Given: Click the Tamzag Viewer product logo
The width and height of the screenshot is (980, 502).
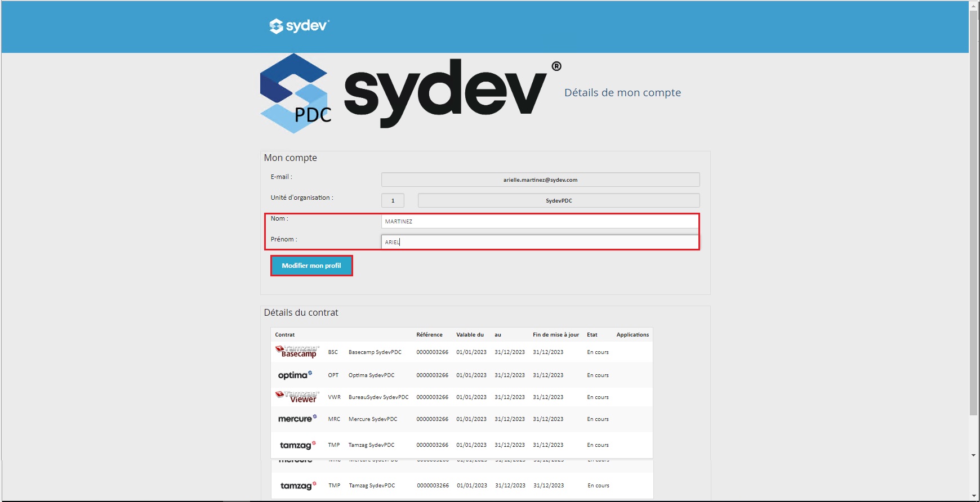Looking at the screenshot, I should [297, 397].
